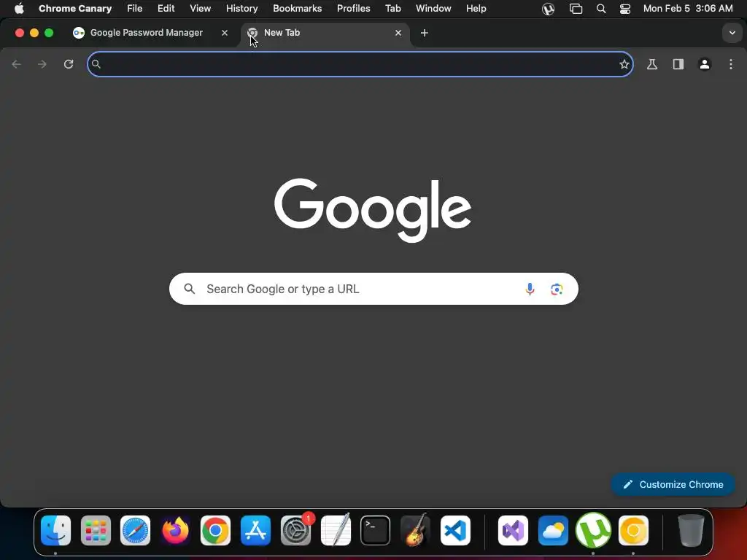Click the search magnifier in Google search box
Viewport: 747px width, 560px height.
[x=190, y=289]
